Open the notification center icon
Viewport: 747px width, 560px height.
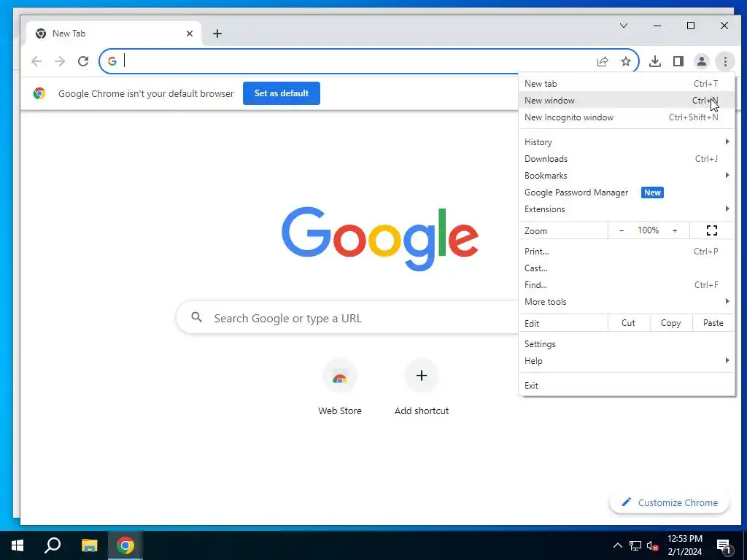[x=724, y=546]
